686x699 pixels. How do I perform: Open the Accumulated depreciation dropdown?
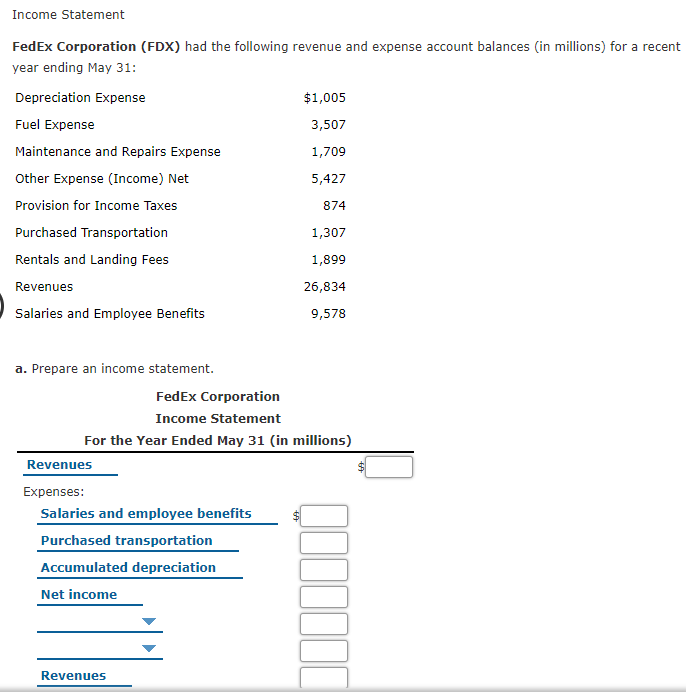click(140, 568)
